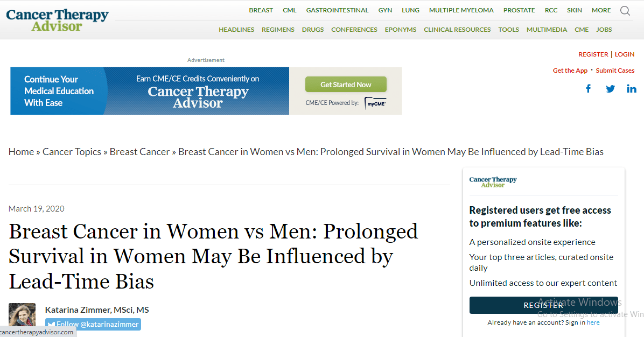Open the MULTIPLE MYELOMA topic
Screen dimensions: 644x337
tap(461, 10)
